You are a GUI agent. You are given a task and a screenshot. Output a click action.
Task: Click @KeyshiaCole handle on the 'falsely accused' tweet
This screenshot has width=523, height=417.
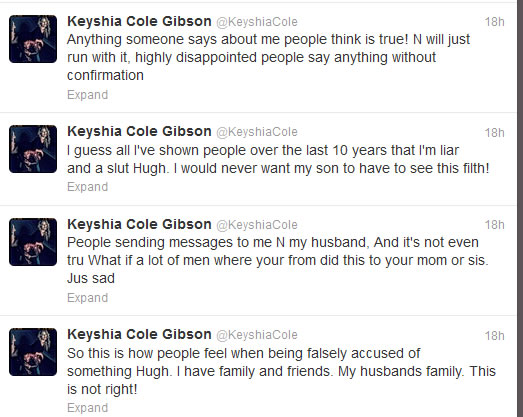[x=257, y=335]
